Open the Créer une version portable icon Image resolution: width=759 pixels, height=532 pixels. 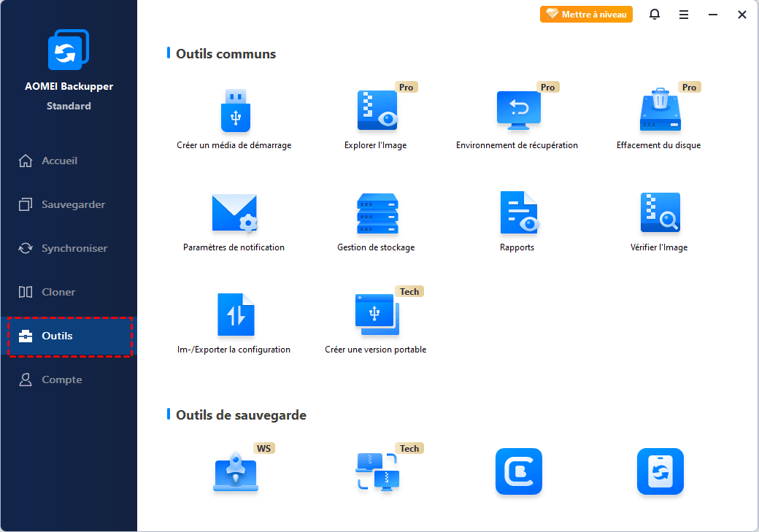[377, 315]
